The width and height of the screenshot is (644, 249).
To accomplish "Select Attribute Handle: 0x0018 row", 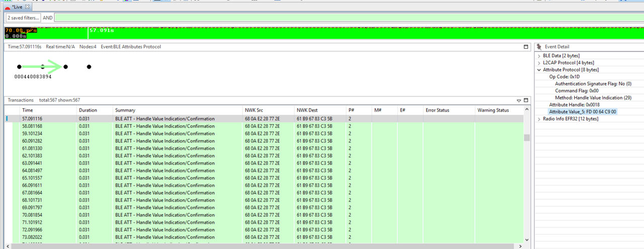I will coord(574,105).
